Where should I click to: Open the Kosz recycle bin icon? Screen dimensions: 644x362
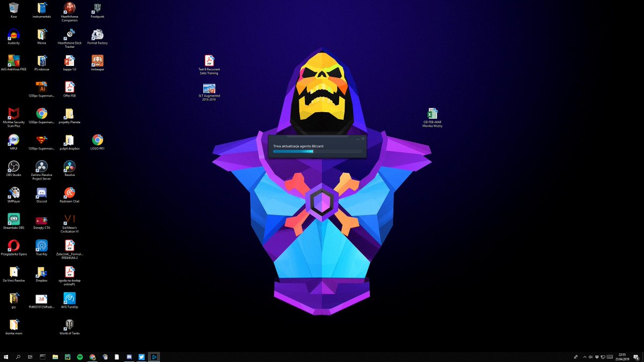[x=14, y=10]
